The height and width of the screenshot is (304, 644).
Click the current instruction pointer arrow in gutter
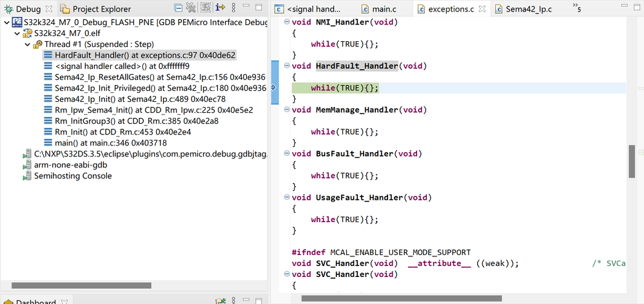(x=274, y=87)
